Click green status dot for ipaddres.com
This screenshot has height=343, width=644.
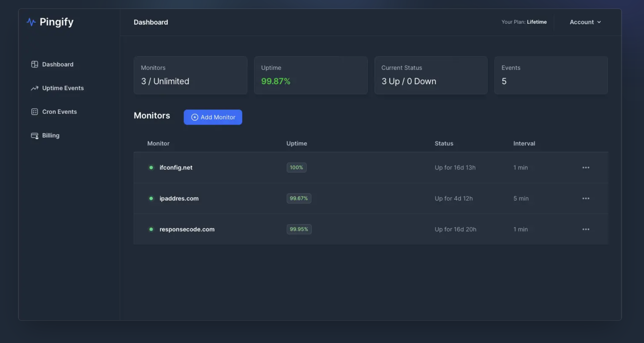[x=151, y=198]
